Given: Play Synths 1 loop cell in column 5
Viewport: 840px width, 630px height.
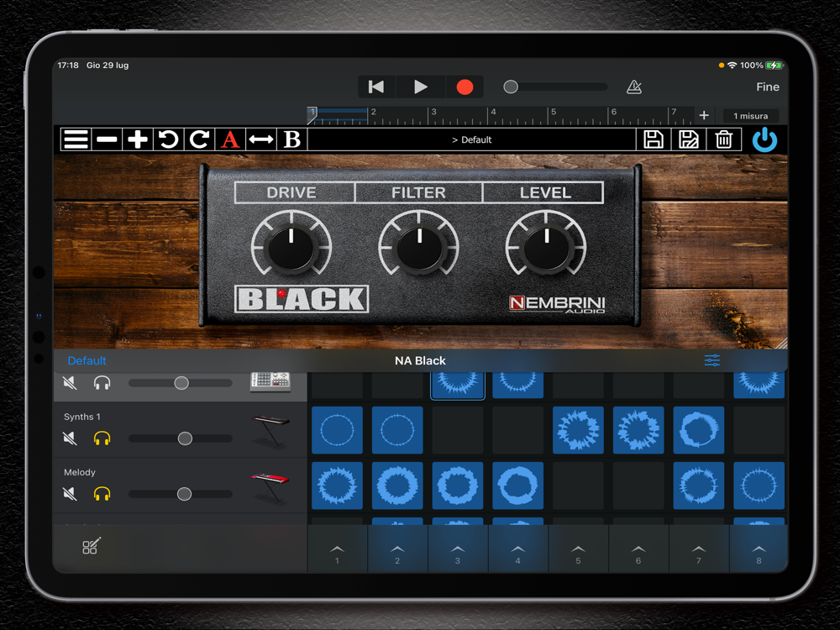Looking at the screenshot, I should [x=578, y=430].
